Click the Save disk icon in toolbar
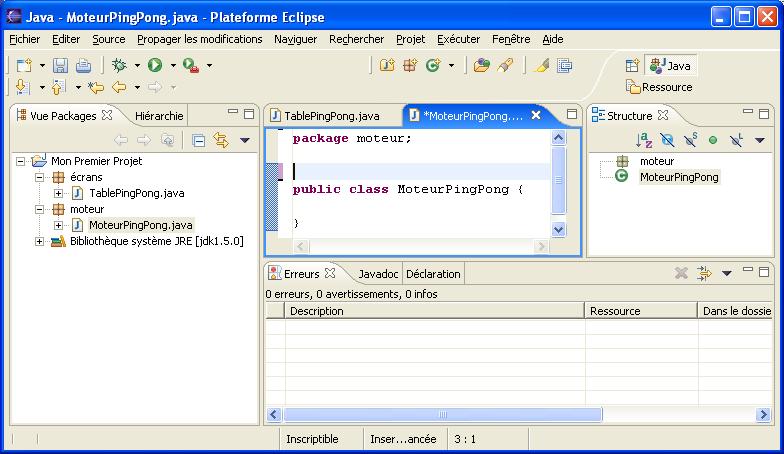 (61, 65)
